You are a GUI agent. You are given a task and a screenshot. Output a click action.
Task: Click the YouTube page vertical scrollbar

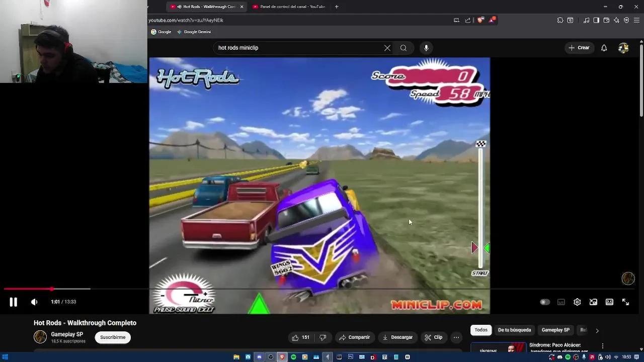click(641, 80)
